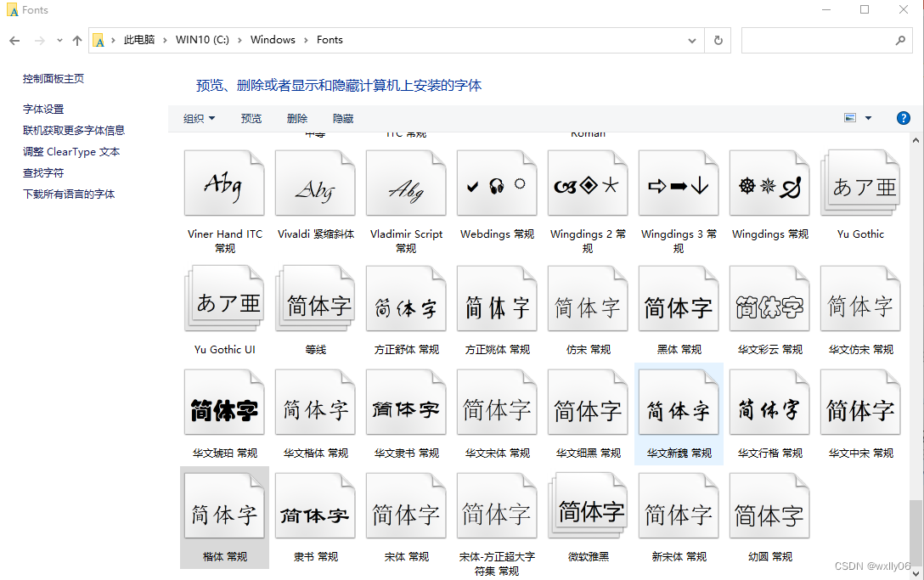This screenshot has height=580, width=924.
Task: Select the 幼圆 常规 font icon
Action: click(769, 506)
